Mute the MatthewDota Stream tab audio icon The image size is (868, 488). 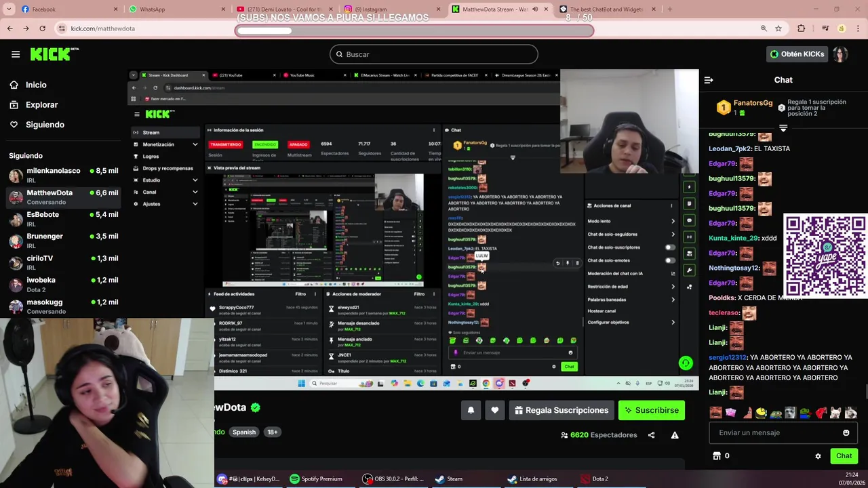tap(535, 9)
